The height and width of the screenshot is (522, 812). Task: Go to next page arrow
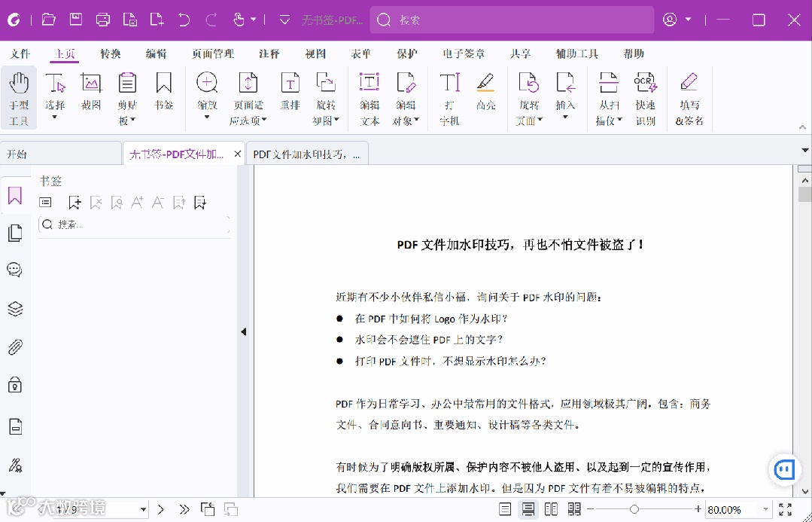pyautogui.click(x=161, y=509)
